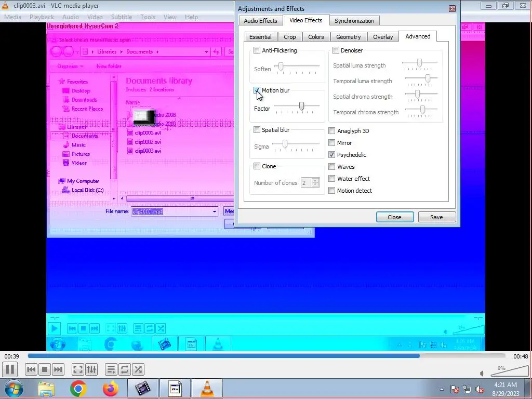Switch to Synchronization tab
This screenshot has height=399, width=532.
(x=354, y=21)
